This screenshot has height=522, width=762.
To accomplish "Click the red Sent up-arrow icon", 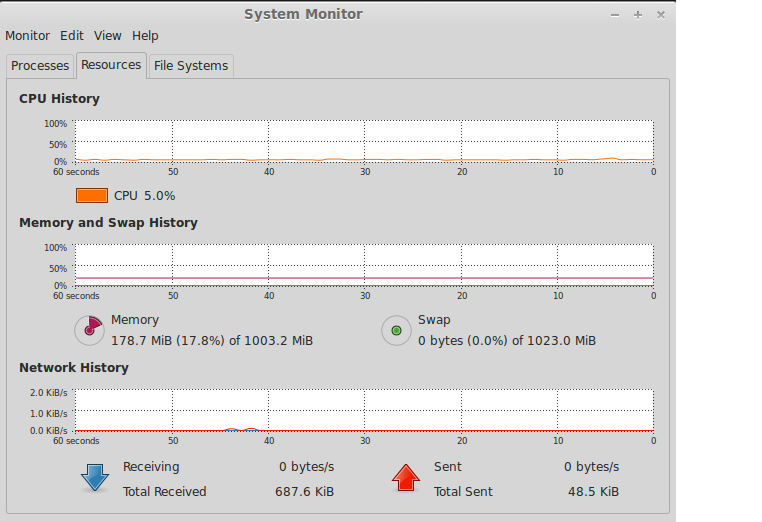I will pos(405,477).
